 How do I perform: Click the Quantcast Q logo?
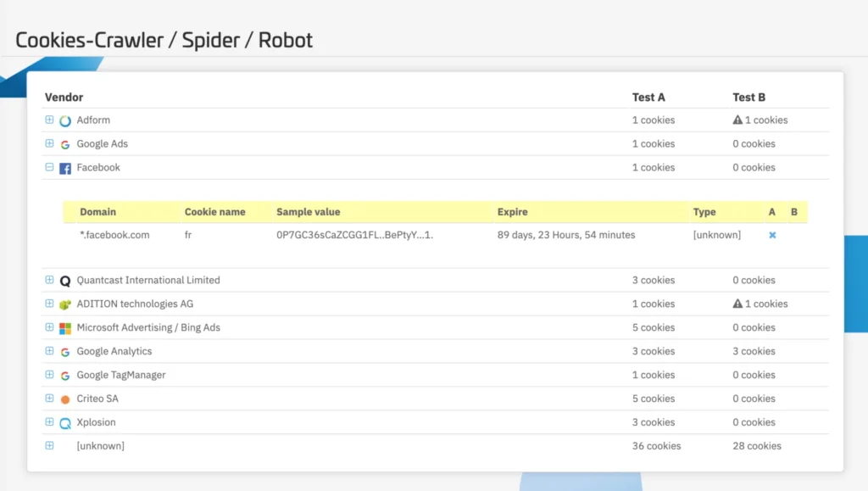(65, 282)
